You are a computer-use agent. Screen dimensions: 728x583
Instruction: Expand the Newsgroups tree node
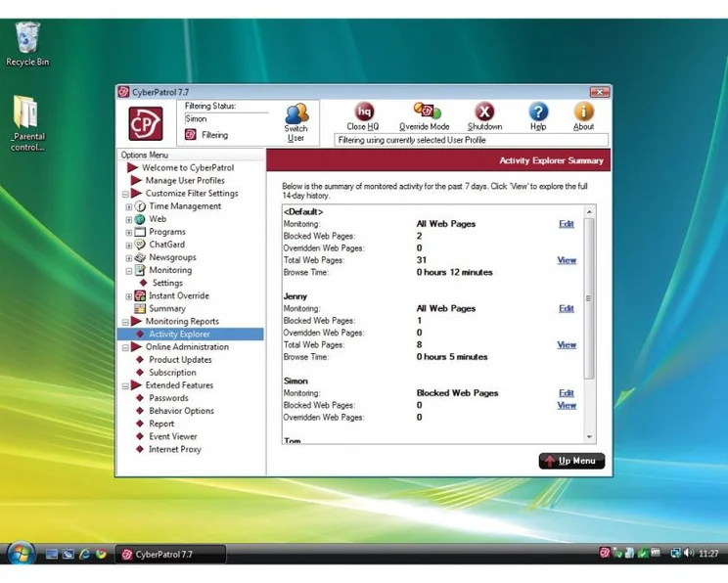tap(128, 258)
